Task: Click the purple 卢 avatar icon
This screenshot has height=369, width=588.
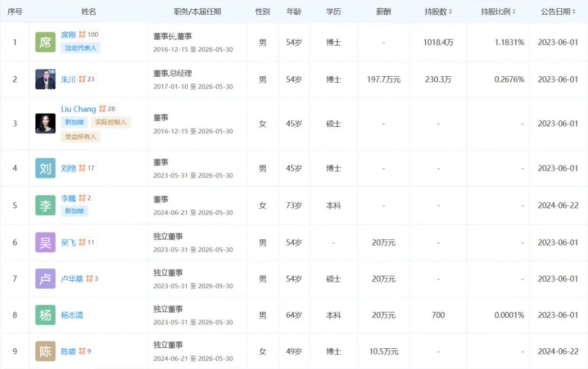Action: [45, 279]
